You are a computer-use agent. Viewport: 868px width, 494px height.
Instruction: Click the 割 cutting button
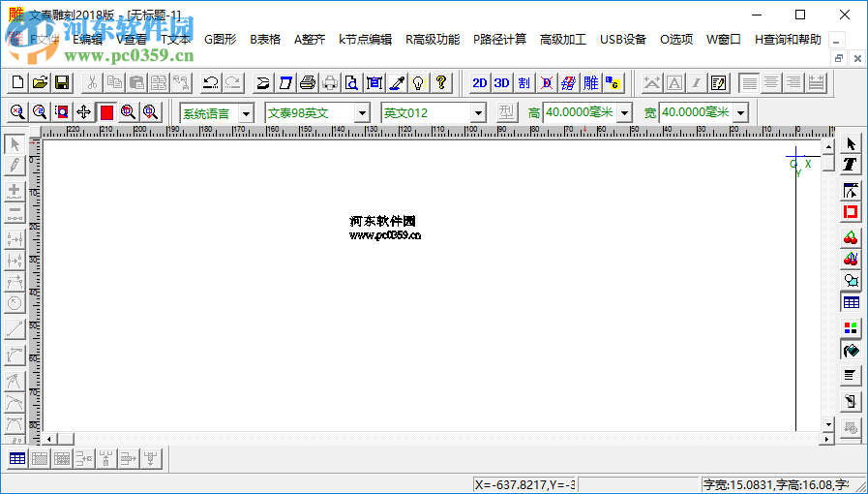click(524, 83)
